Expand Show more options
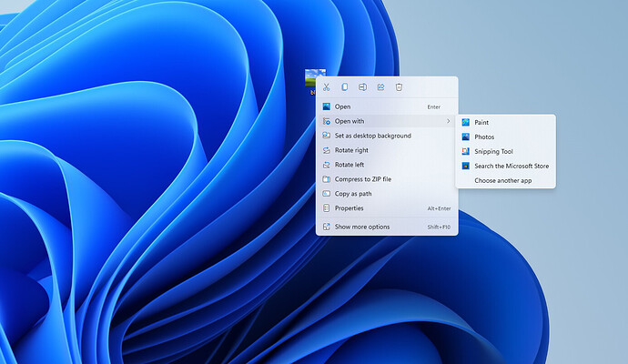628x364 pixels. [361, 227]
